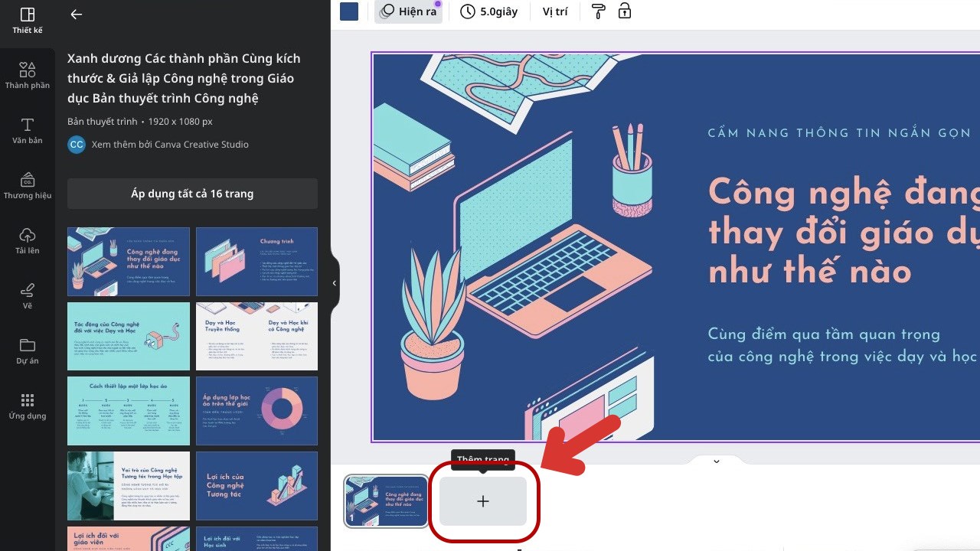Image resolution: width=980 pixels, height=551 pixels.
Task: Open the Hiện ra animation option
Action: tap(409, 11)
